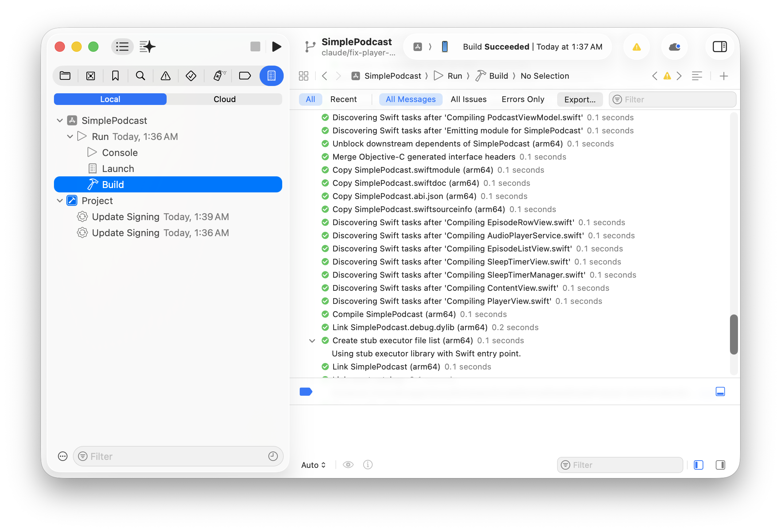This screenshot has width=781, height=532.
Task: Select the Errors Only filter
Action: coord(522,99)
